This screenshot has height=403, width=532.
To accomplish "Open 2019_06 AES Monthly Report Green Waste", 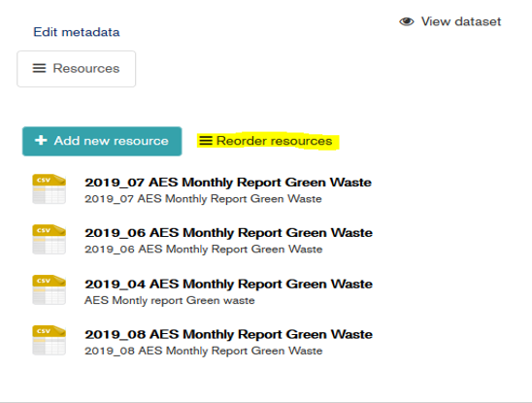I will pos(229,233).
